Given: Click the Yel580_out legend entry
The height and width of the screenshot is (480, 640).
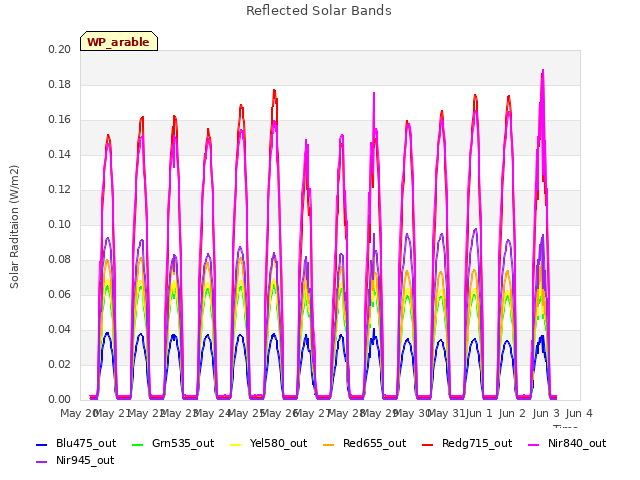Looking at the screenshot, I should coord(268,443).
